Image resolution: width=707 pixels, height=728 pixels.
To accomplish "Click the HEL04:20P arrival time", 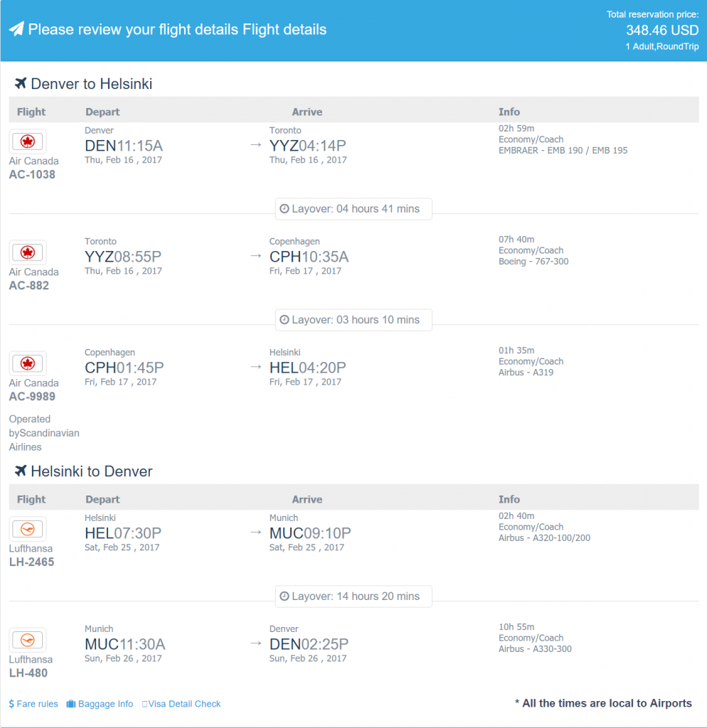I will pyautogui.click(x=307, y=368).
